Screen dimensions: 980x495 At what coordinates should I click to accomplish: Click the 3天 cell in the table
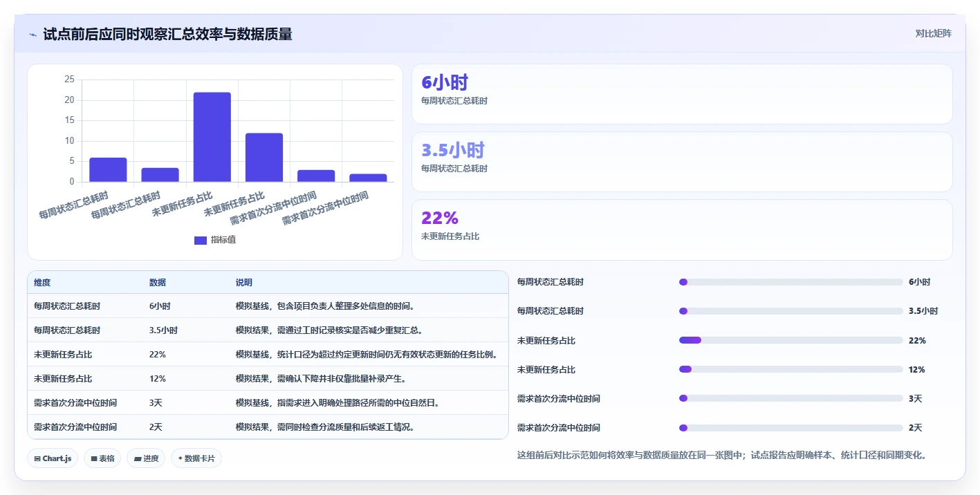[x=156, y=403]
